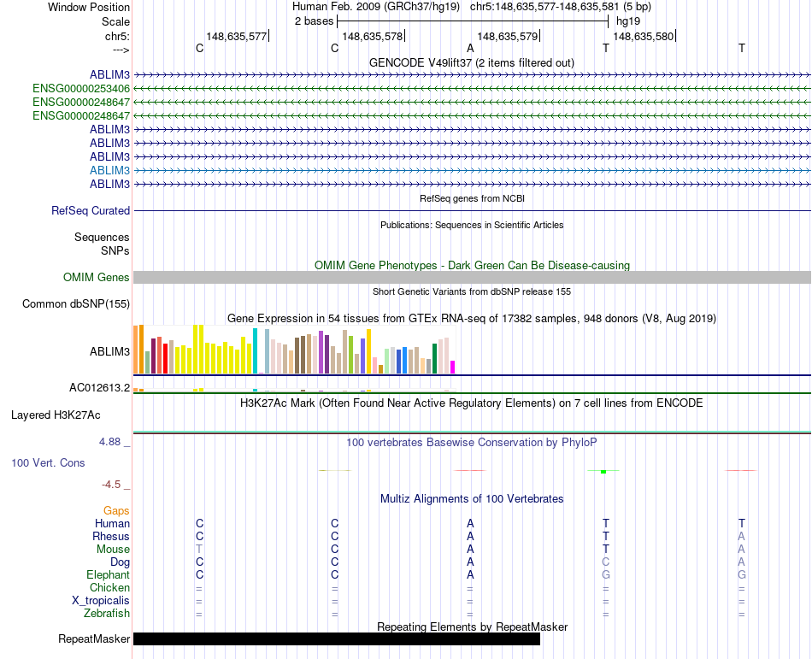The image size is (812, 659).
Task: Select the RefSeq Curated track label
Action: pyautogui.click(x=91, y=211)
